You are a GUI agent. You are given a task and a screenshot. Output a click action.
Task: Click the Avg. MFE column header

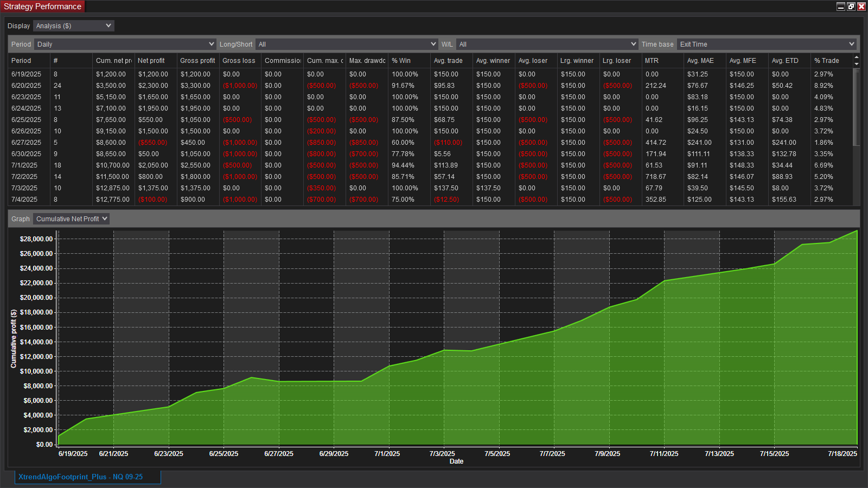(x=748, y=60)
